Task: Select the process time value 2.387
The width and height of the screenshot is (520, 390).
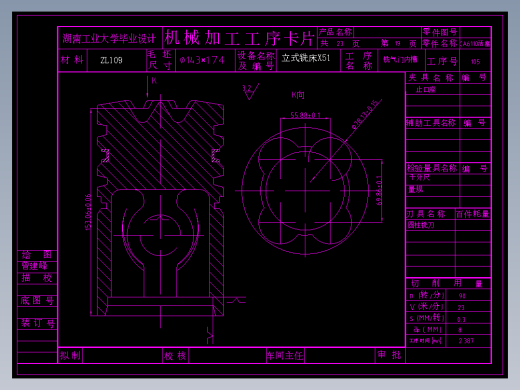Action: [x=466, y=341]
